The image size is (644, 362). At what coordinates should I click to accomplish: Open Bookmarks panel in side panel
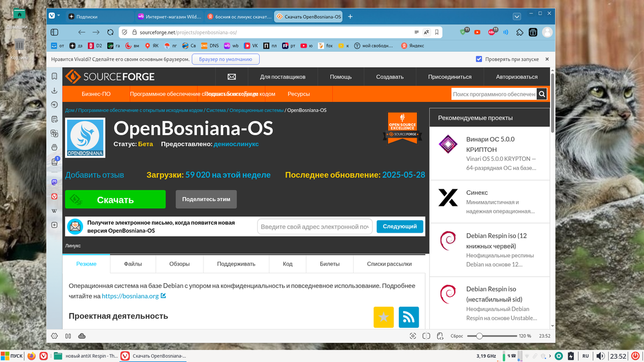tap(54, 77)
